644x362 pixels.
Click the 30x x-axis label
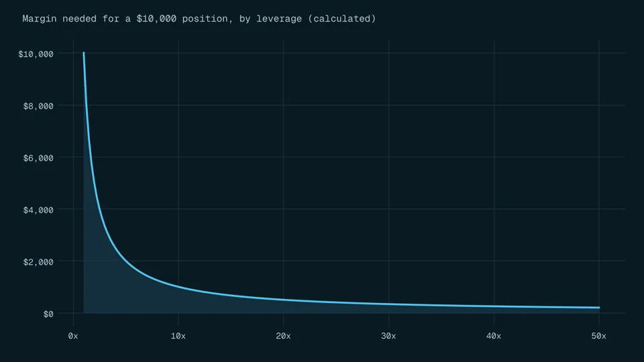click(x=388, y=336)
